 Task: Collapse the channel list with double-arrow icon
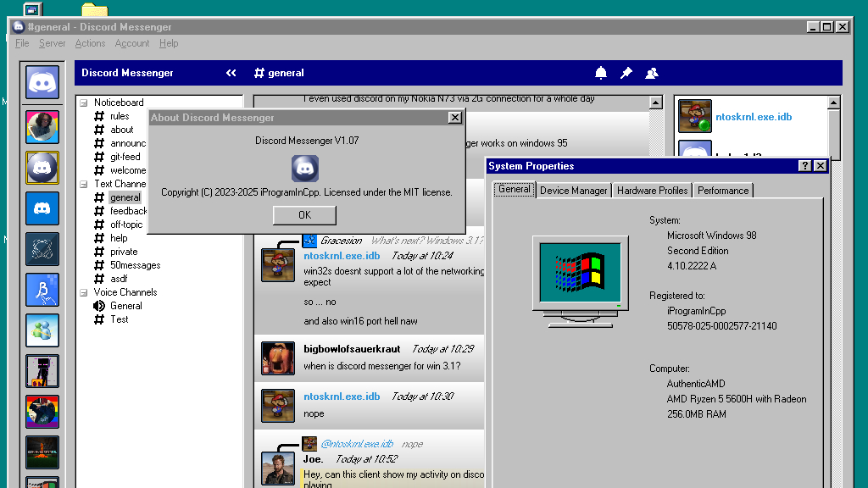(231, 73)
